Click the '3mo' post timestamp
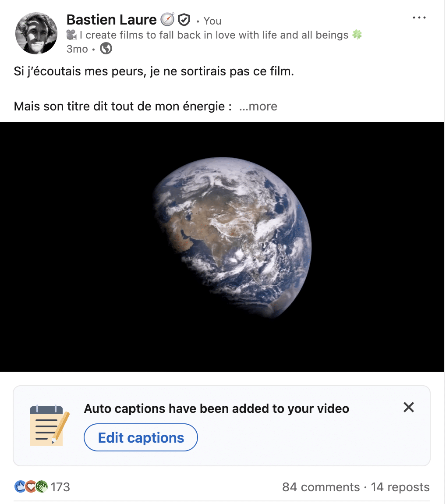This screenshot has height=504, width=446. 77,49
